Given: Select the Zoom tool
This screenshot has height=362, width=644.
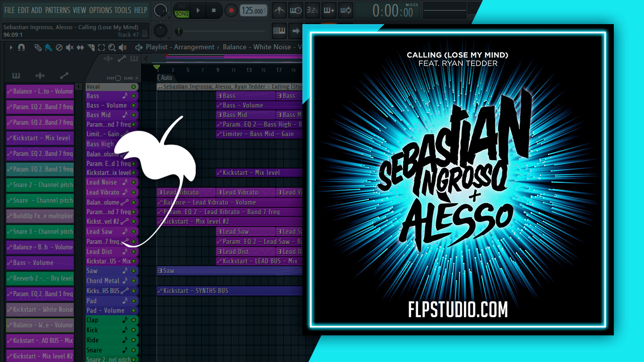Looking at the screenshot, I should coord(112,47).
